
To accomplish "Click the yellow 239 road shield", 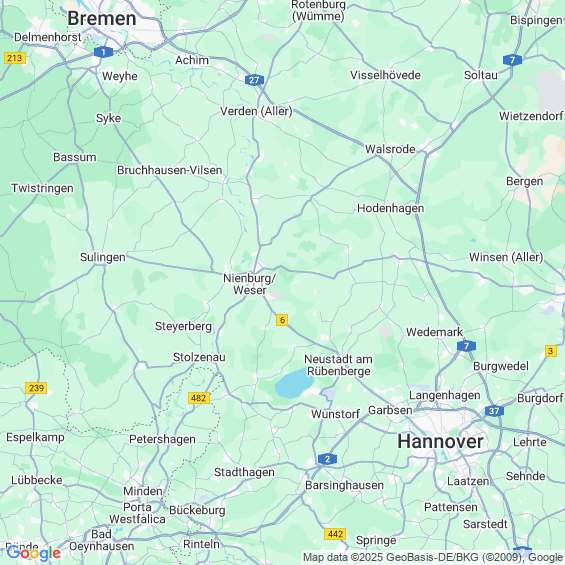I will pyautogui.click(x=36, y=388).
